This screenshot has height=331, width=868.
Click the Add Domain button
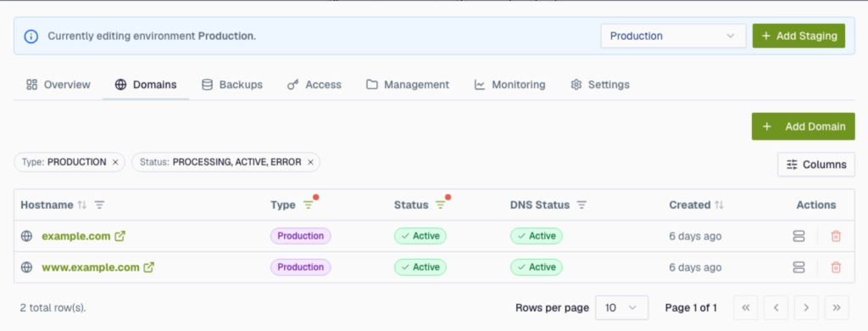tap(803, 126)
